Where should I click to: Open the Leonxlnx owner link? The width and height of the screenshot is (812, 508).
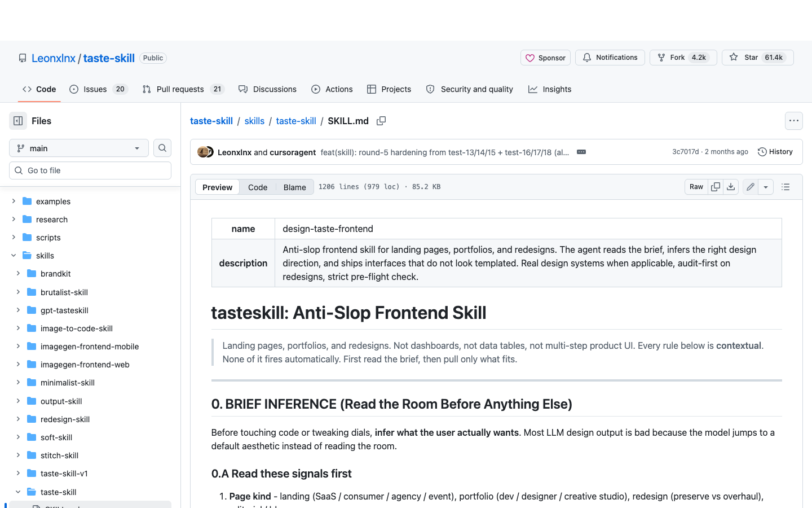tap(54, 58)
